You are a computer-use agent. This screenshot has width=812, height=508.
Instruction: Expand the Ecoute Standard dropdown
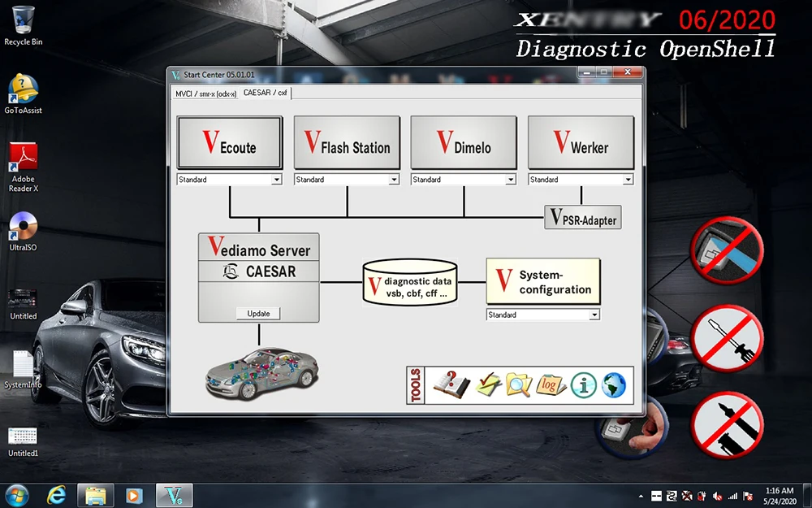coord(276,180)
